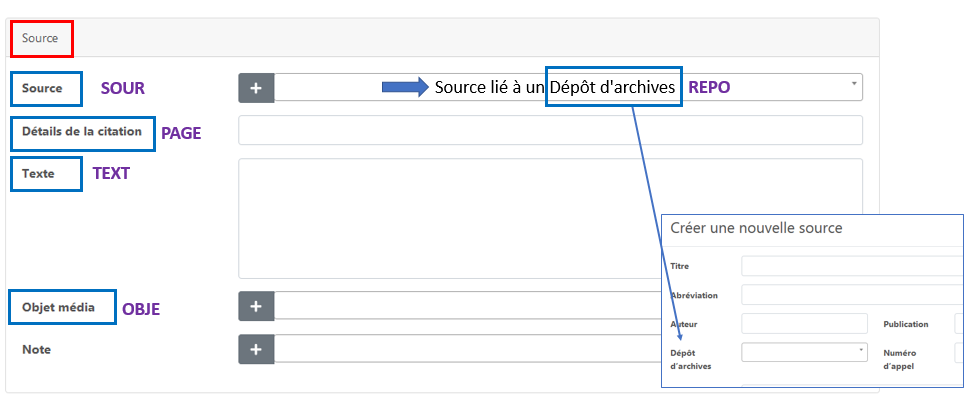Click the Titre field in new source dialog
The image size is (974, 403).
(850, 265)
